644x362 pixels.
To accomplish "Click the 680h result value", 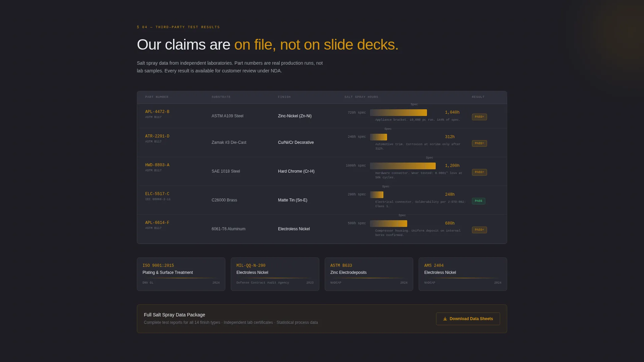I will point(450,224).
